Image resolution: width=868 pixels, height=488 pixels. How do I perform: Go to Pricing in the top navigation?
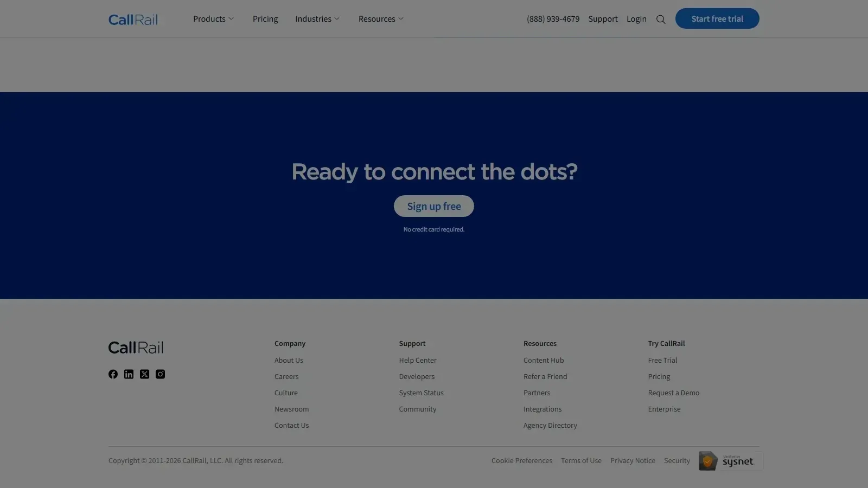click(x=265, y=19)
